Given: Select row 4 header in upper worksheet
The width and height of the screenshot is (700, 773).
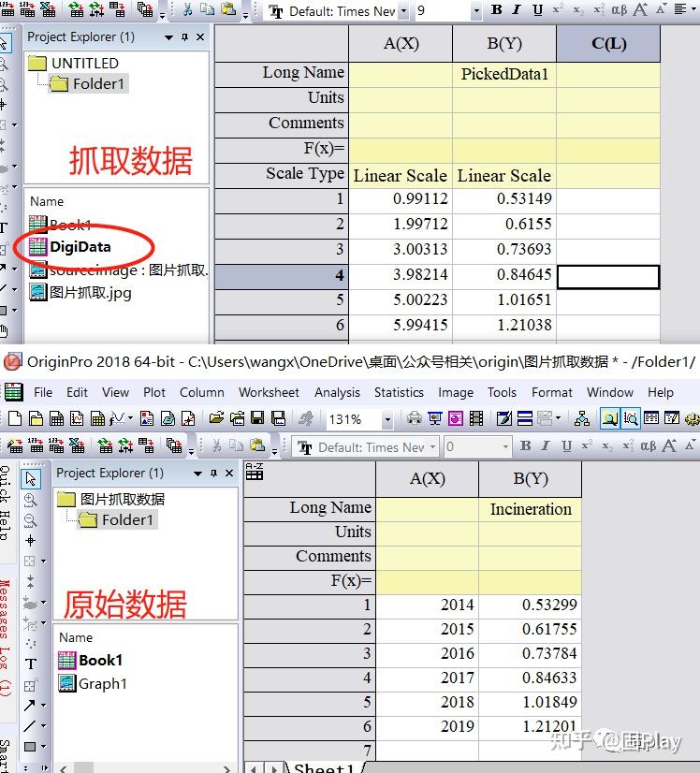Looking at the screenshot, I should (282, 276).
